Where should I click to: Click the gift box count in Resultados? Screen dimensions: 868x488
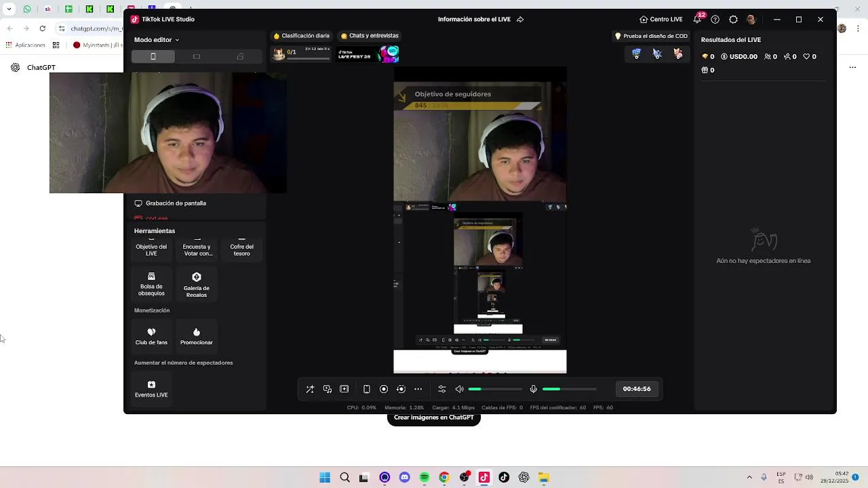[708, 70]
